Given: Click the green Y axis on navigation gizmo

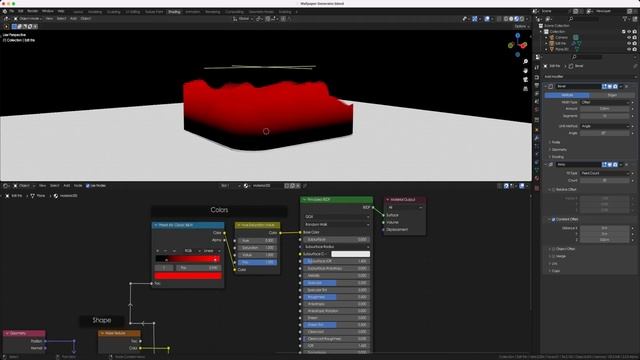Looking at the screenshot, I should (x=511, y=45).
